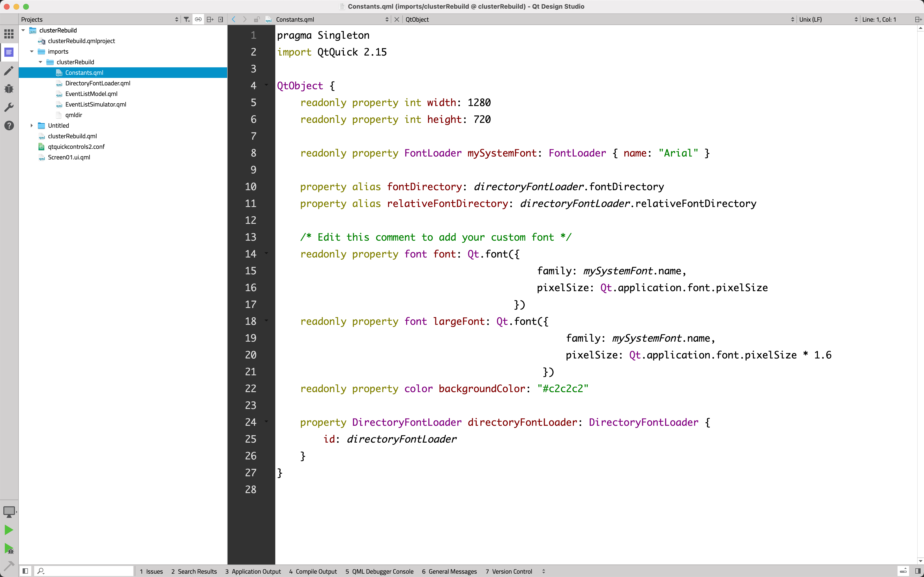This screenshot has height=577, width=924.
Task: Click the green Run button
Action: pyautogui.click(x=9, y=530)
